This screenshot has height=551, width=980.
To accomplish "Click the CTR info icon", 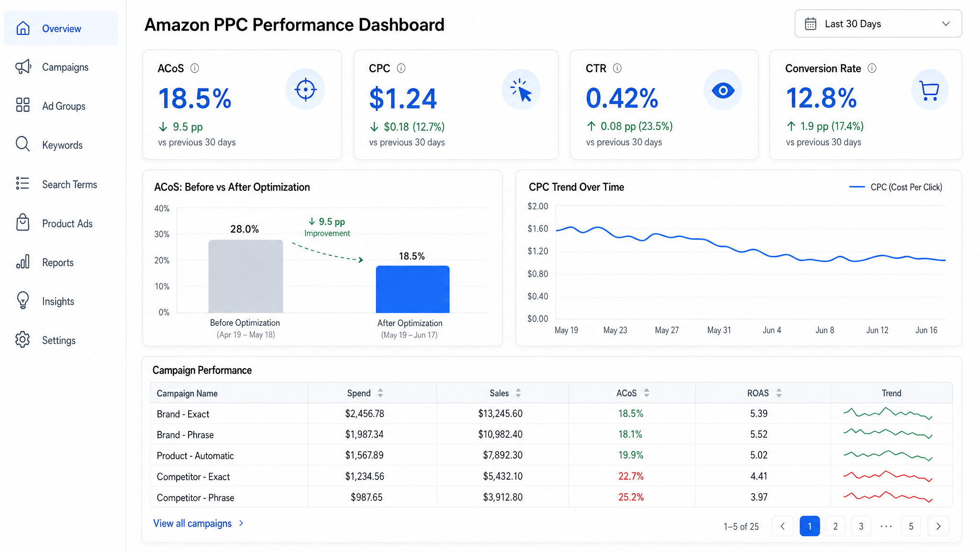I will (618, 68).
